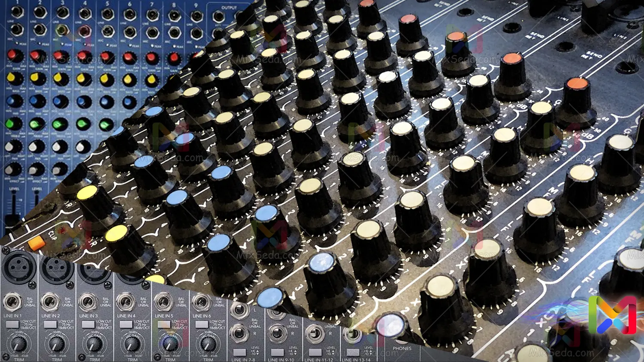Click the LINE IN 5 mic gain trim knob
Viewport: 644px width, 362px height.
(170, 344)
